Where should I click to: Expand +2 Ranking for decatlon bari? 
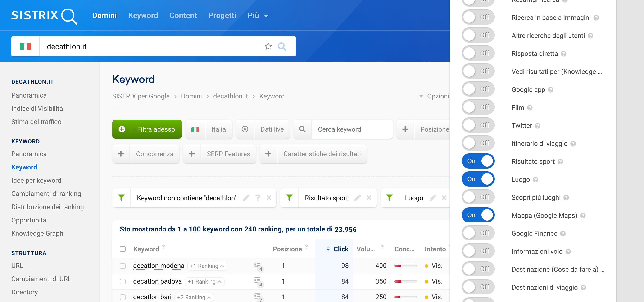194,297
